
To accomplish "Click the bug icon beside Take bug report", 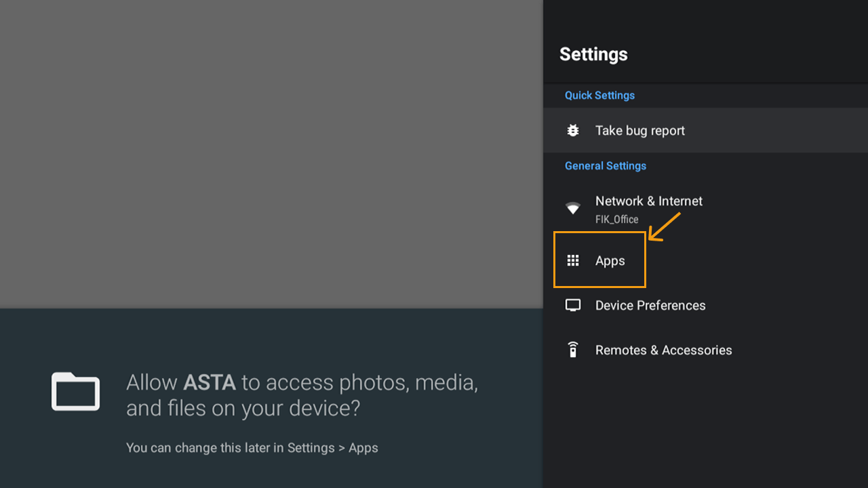I will pos(573,130).
